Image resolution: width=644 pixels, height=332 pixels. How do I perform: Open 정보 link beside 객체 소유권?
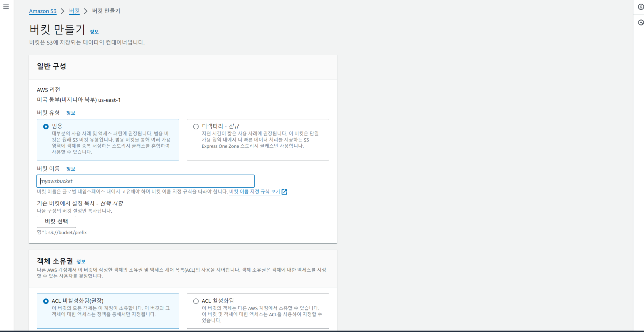(81, 262)
